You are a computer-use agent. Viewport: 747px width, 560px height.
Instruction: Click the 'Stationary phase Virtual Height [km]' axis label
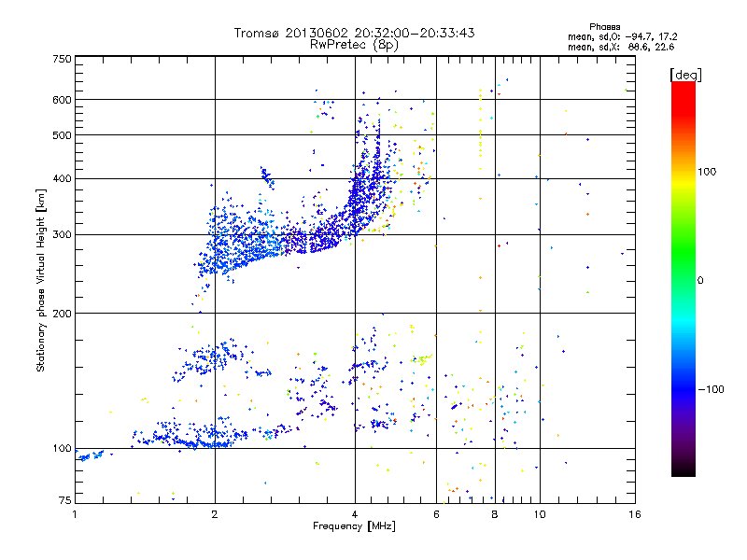pyautogui.click(x=40, y=280)
